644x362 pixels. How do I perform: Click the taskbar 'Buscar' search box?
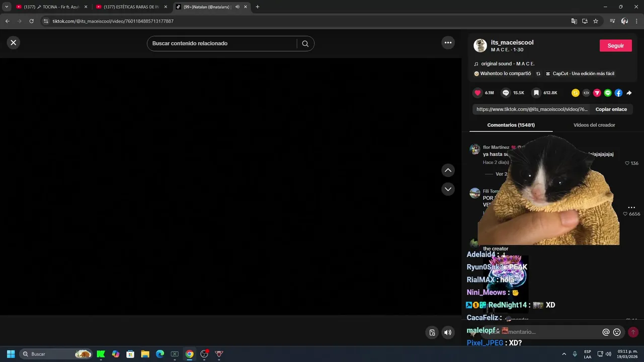57,354
